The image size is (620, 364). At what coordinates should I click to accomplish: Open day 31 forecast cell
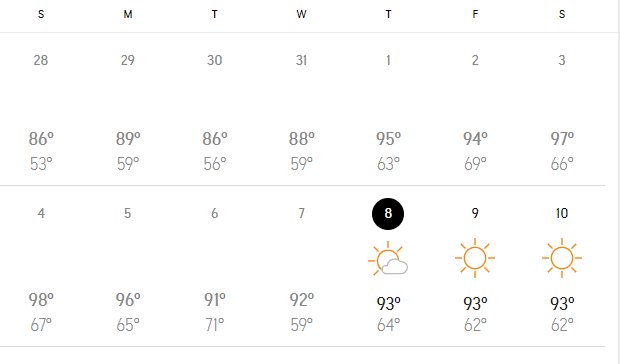301,109
